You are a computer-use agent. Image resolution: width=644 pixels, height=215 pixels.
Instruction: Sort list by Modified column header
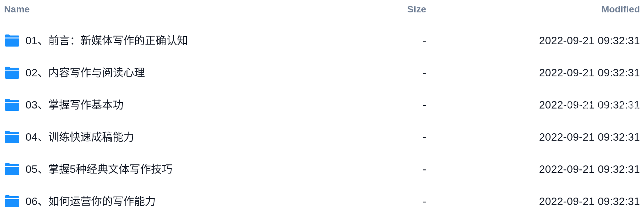pyautogui.click(x=621, y=9)
